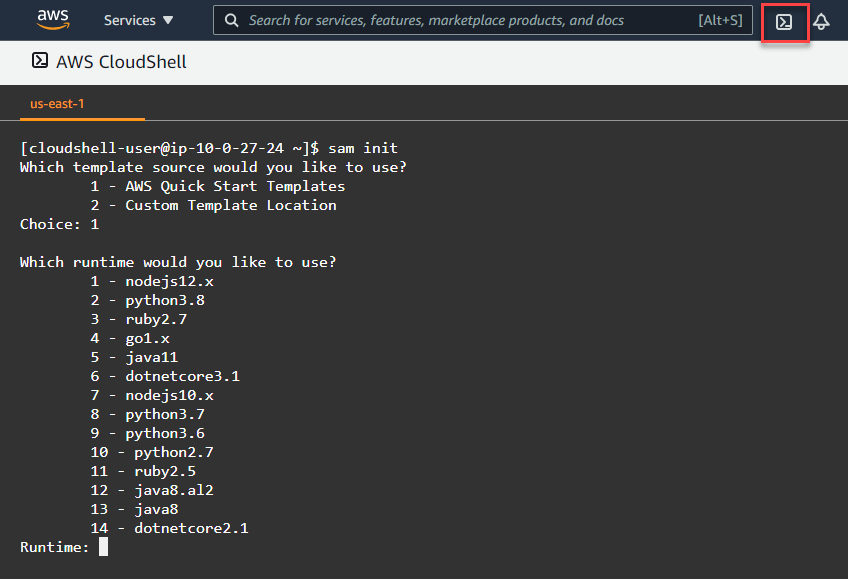Open the Services menu
848x579 pixels.
click(131, 20)
